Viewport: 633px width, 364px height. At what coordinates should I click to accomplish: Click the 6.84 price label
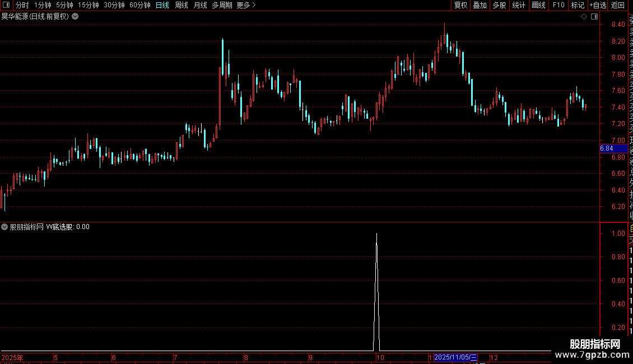point(613,148)
